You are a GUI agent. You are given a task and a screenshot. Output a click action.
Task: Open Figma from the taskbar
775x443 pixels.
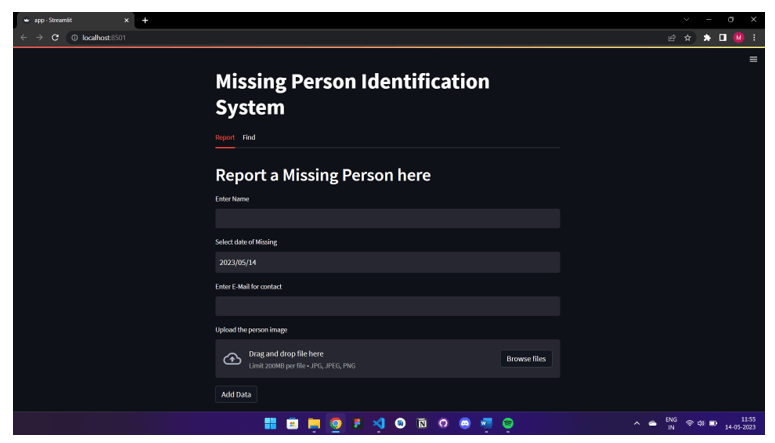pos(357,424)
